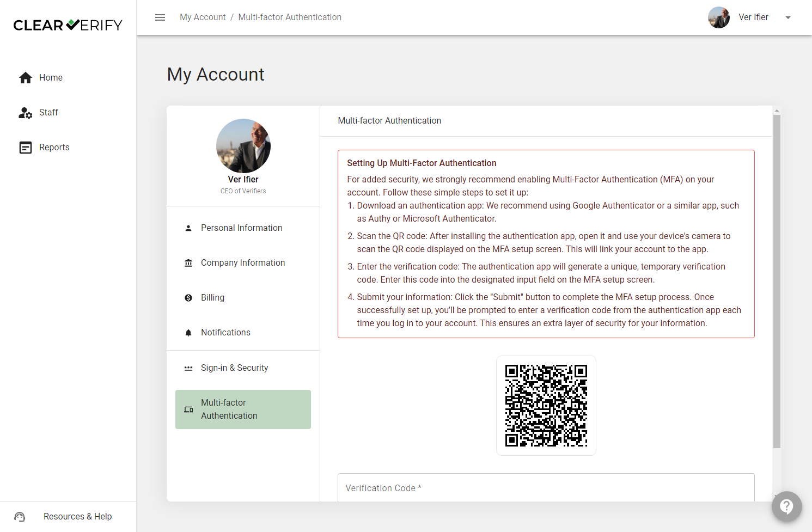Select the Company Information tab

[x=243, y=263]
